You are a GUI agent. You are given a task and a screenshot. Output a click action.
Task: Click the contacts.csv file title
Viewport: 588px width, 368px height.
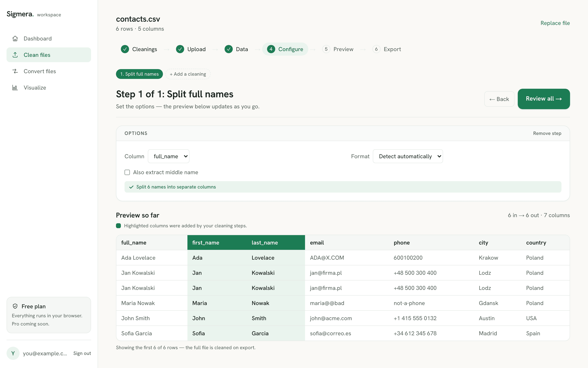click(x=138, y=19)
